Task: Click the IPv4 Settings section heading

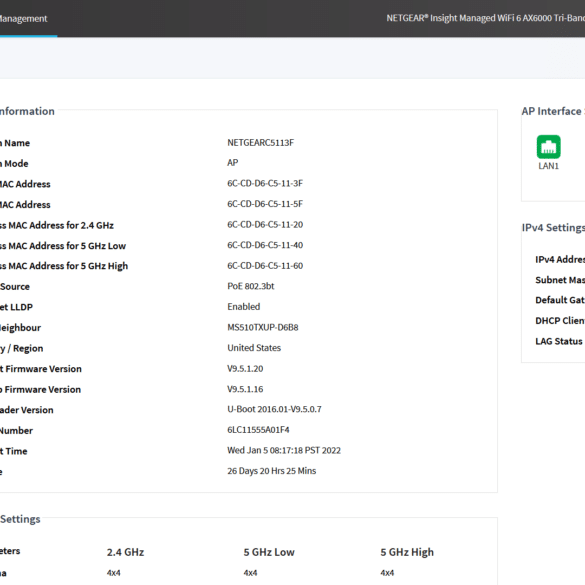Action: (x=553, y=228)
